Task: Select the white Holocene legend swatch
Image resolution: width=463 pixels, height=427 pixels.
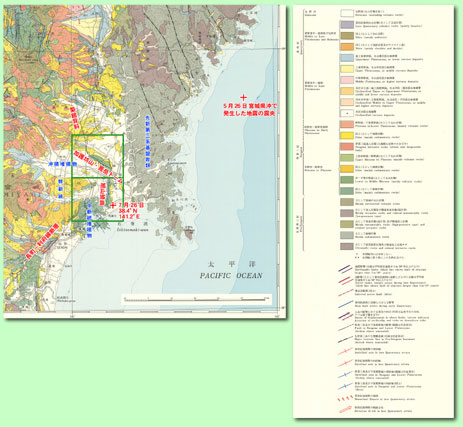Action: pyautogui.click(x=347, y=13)
